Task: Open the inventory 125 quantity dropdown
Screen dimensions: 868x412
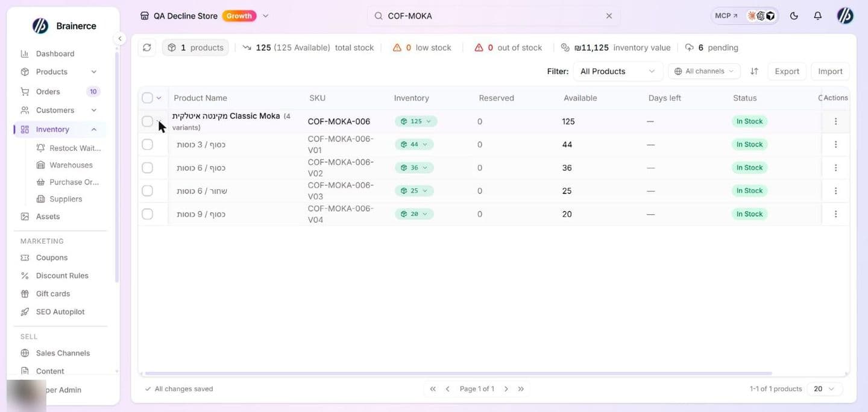Action: point(416,121)
